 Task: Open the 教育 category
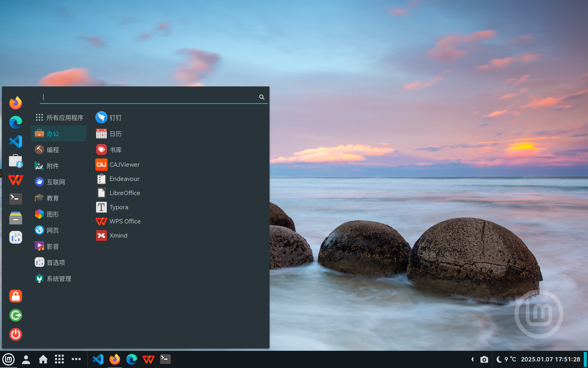pyautogui.click(x=59, y=198)
